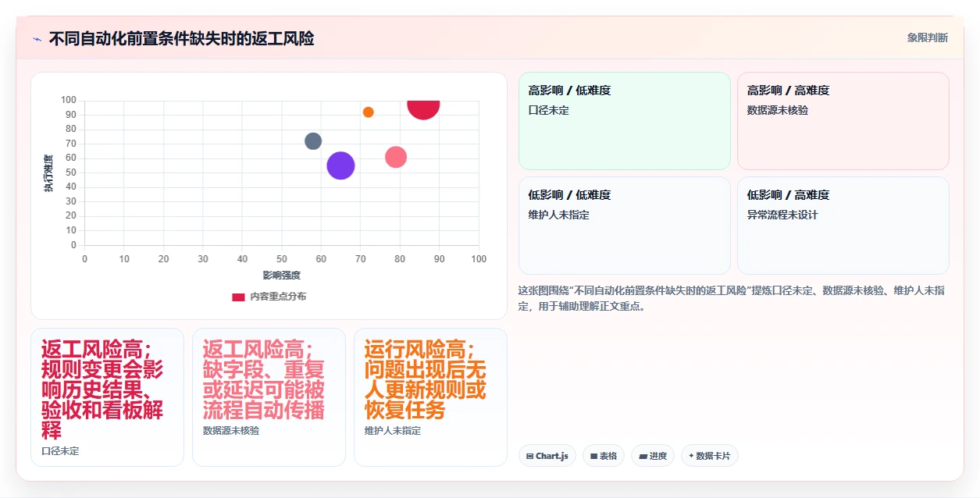Click the small orange bubble in the chart
980x498 pixels.
(x=369, y=112)
